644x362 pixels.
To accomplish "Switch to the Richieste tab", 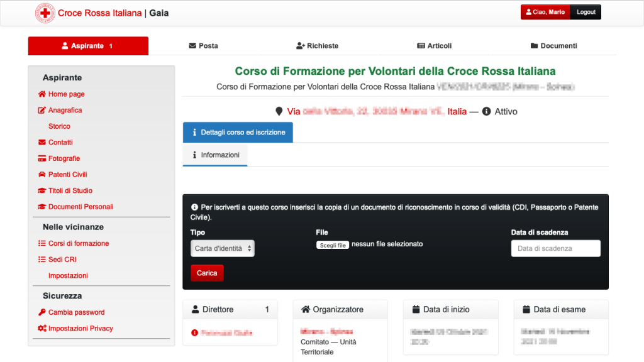I will (317, 45).
